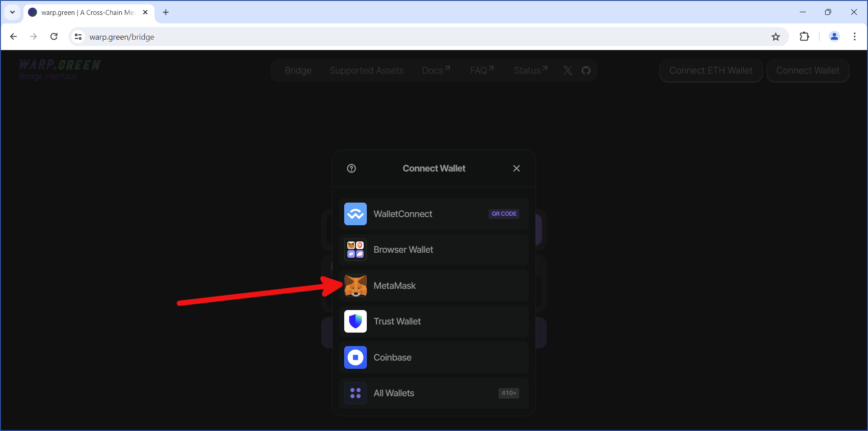The width and height of the screenshot is (868, 431).
Task: Click the All Wallets grid icon
Action: pos(356,393)
